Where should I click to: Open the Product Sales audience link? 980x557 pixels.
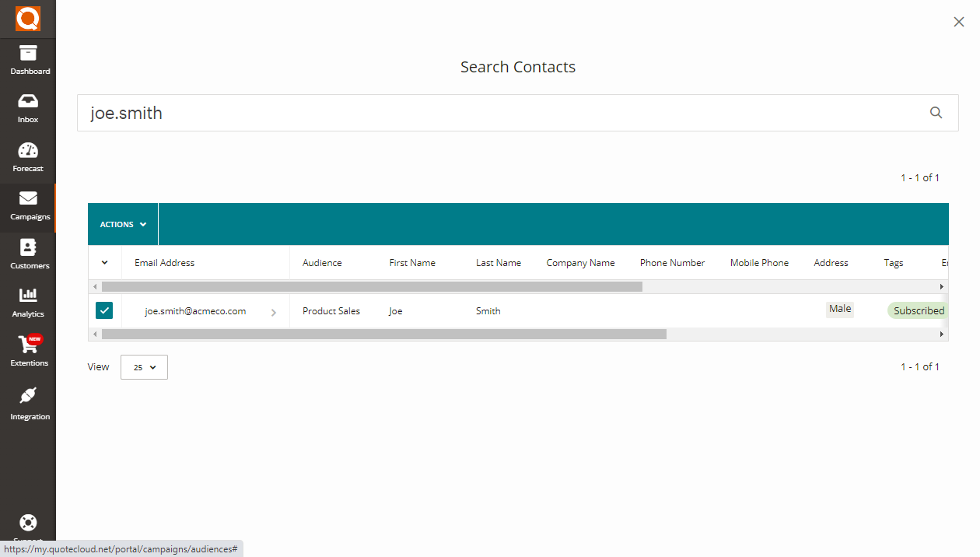tap(331, 310)
